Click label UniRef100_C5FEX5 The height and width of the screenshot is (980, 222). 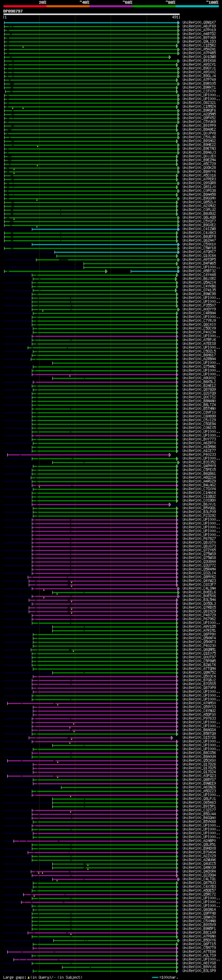(x=199, y=470)
